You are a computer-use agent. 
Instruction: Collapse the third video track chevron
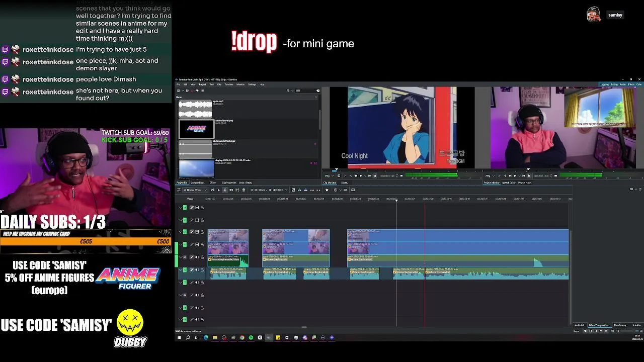(x=181, y=232)
